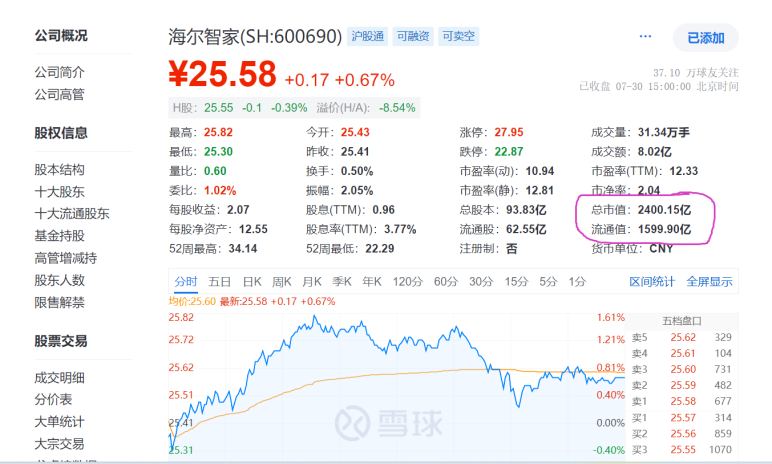The image size is (772, 464).
Task: Switch to the 120分 chart tab
Action: pos(408,282)
